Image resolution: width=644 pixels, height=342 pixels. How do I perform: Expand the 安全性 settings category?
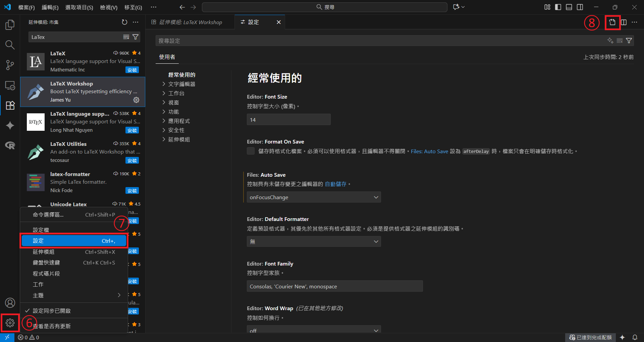(176, 130)
